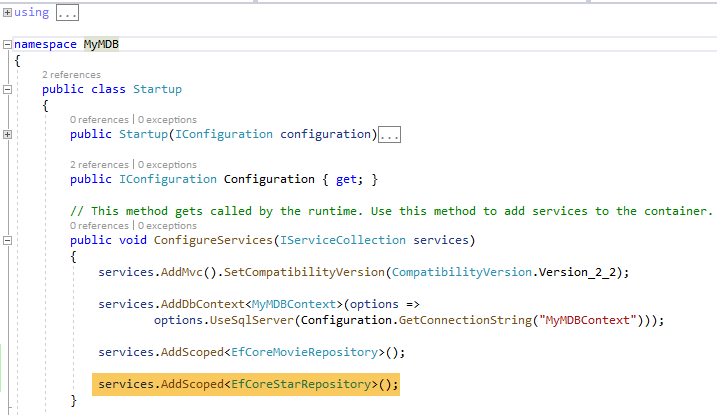Screen dimensions: 717x415
Task: Click EfCoreMovieRepository type name
Action: point(305,352)
